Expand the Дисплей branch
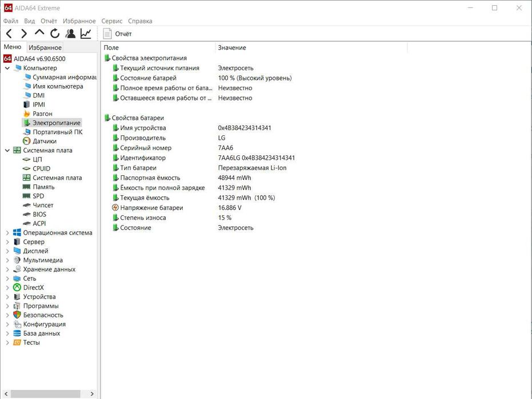The width and height of the screenshot is (532, 399). click(x=7, y=251)
